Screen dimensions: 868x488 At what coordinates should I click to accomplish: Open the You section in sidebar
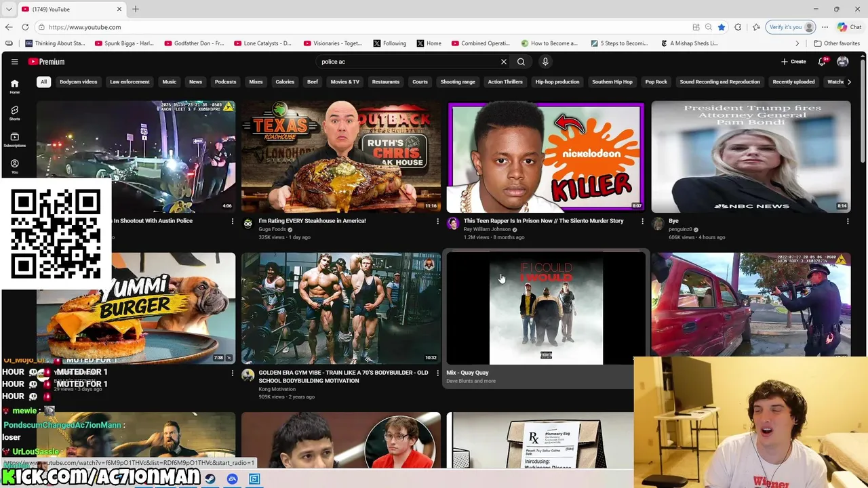[14, 166]
